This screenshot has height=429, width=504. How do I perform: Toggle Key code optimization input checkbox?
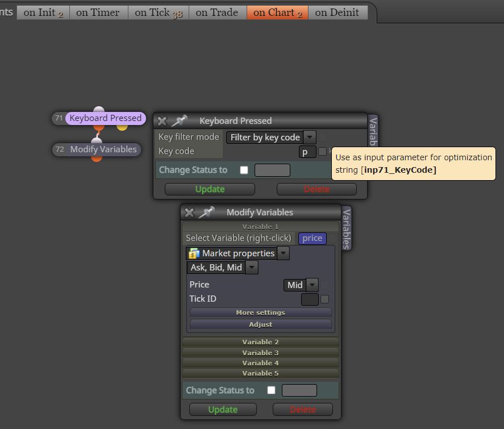tap(322, 151)
